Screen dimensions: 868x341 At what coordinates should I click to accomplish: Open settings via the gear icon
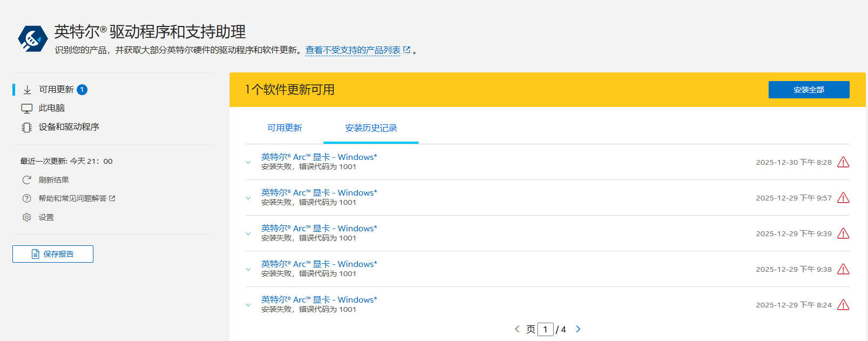pyautogui.click(x=26, y=217)
